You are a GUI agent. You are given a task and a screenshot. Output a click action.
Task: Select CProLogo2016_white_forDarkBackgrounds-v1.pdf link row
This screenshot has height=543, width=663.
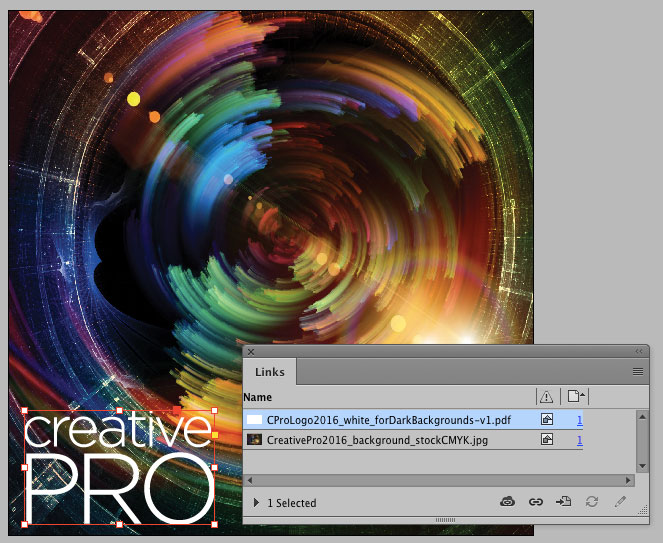click(413, 420)
